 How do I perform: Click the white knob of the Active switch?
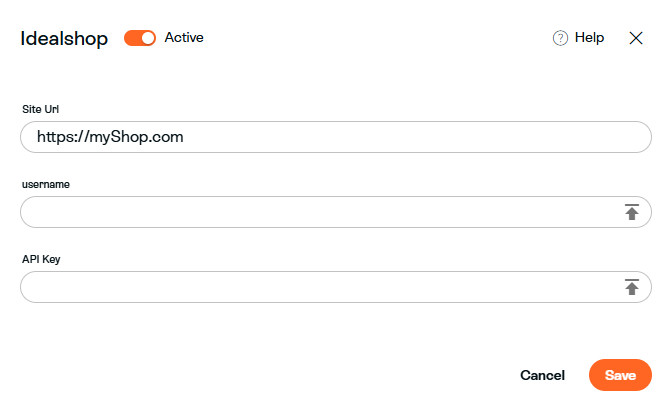pos(148,38)
